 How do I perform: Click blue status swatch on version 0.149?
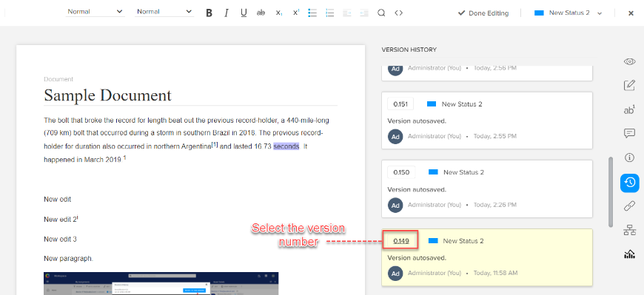coord(432,241)
